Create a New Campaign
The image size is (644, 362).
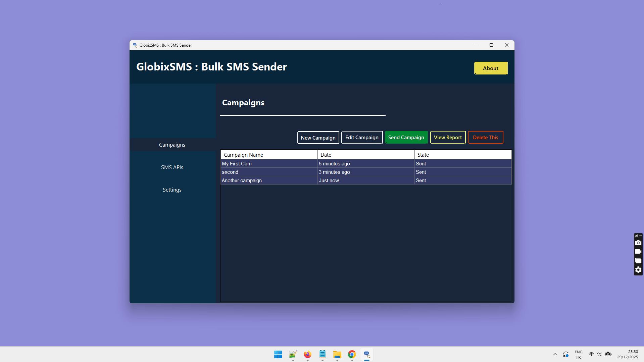pos(318,137)
